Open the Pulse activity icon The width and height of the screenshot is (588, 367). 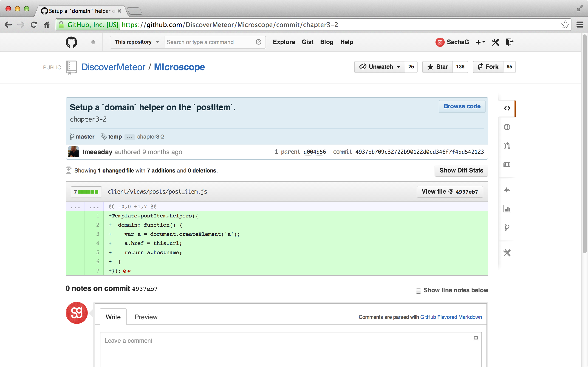[x=507, y=190]
